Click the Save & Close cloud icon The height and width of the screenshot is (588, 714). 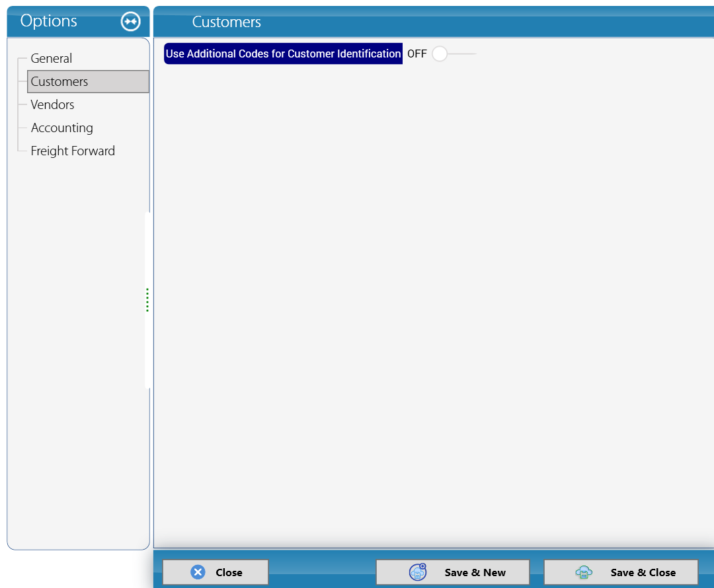[x=584, y=572]
